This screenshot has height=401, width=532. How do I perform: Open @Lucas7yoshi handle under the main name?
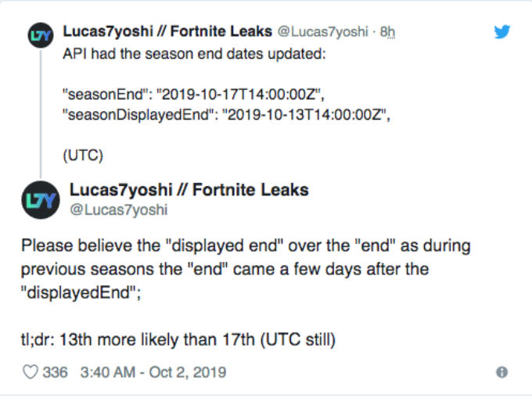coord(119,209)
